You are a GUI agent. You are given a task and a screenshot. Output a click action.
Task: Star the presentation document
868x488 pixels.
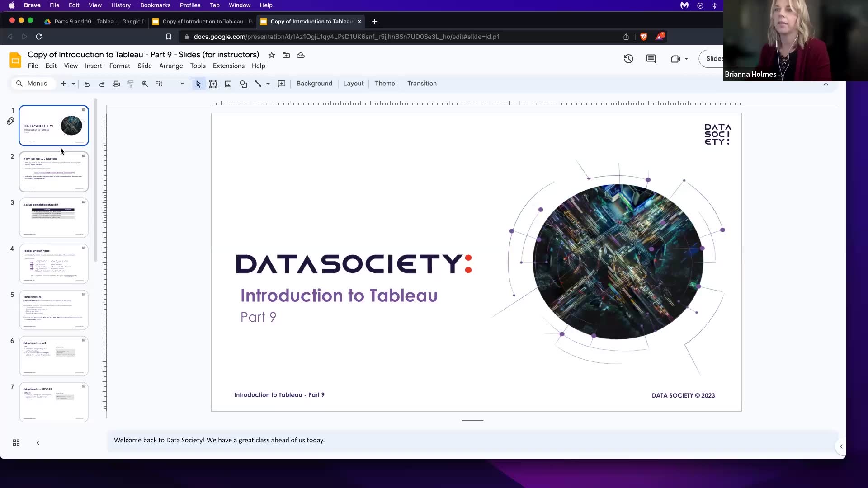click(x=272, y=55)
